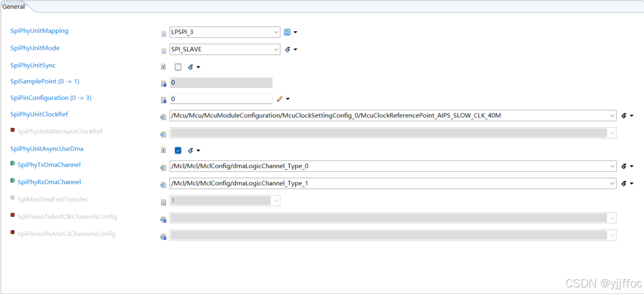Open the SpiPhyUnitMode SPI_SLAVE dropdown
The image size is (644, 294).
tap(225, 49)
